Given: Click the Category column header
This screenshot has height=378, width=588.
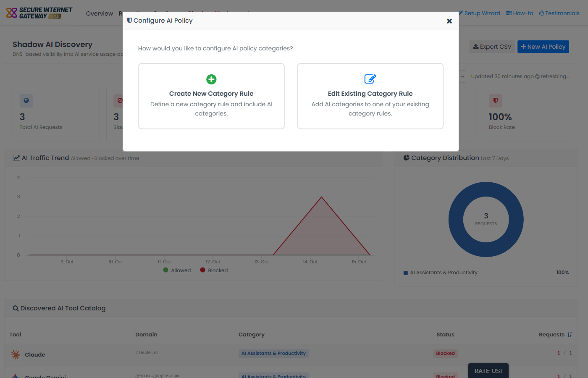Looking at the screenshot, I should [x=252, y=335].
